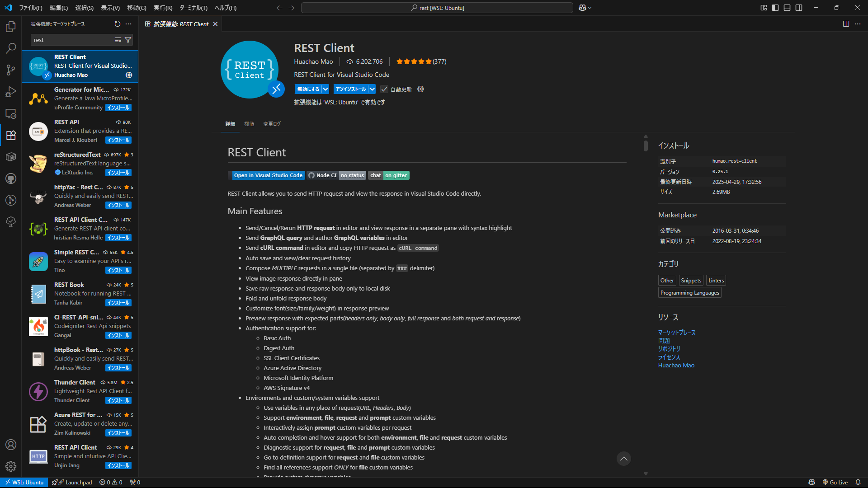Click the extension search input containing rest
The height and width of the screenshot is (488, 868).
pos(72,40)
